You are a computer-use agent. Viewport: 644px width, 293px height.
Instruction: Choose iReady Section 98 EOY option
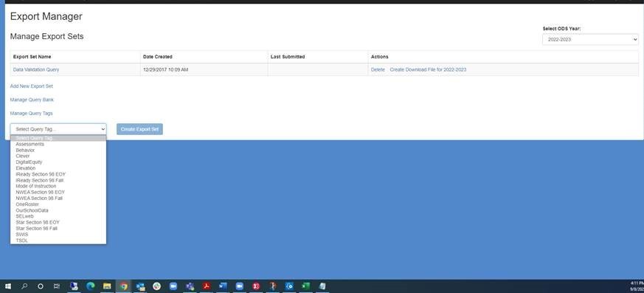[x=58, y=174]
